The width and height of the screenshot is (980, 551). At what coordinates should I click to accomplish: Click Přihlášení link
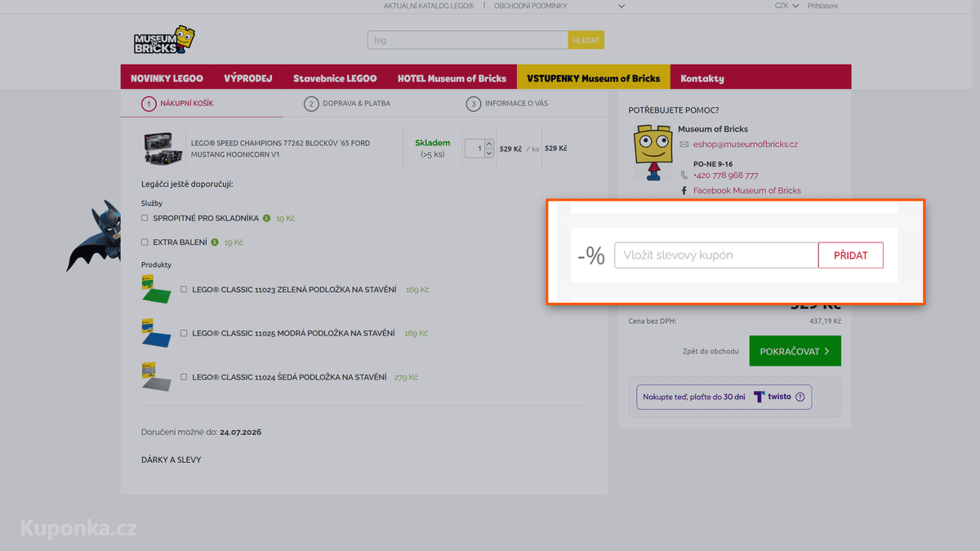822,6
